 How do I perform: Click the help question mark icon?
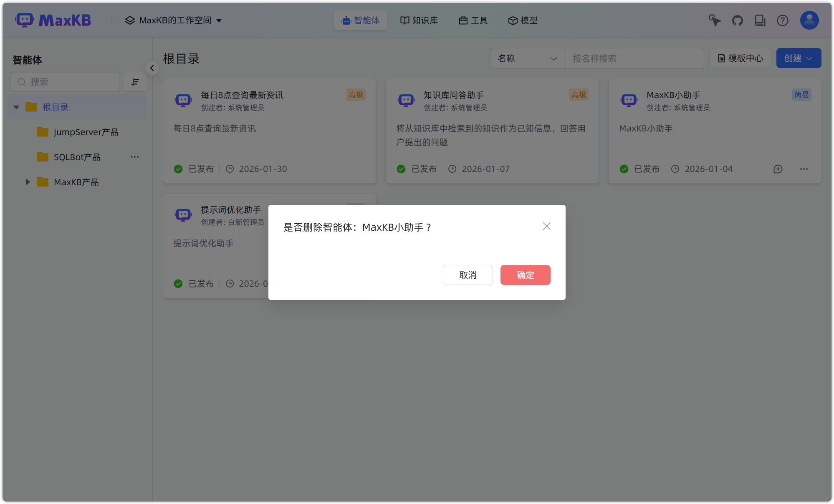(782, 20)
